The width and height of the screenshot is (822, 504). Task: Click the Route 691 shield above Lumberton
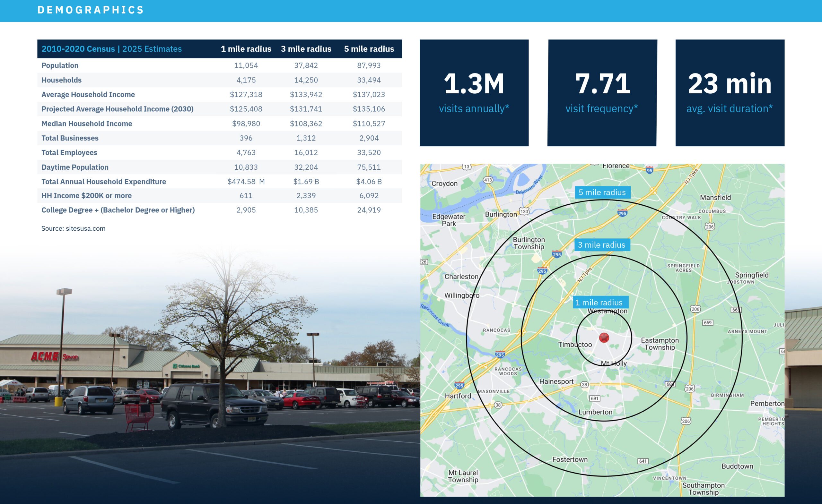point(594,398)
